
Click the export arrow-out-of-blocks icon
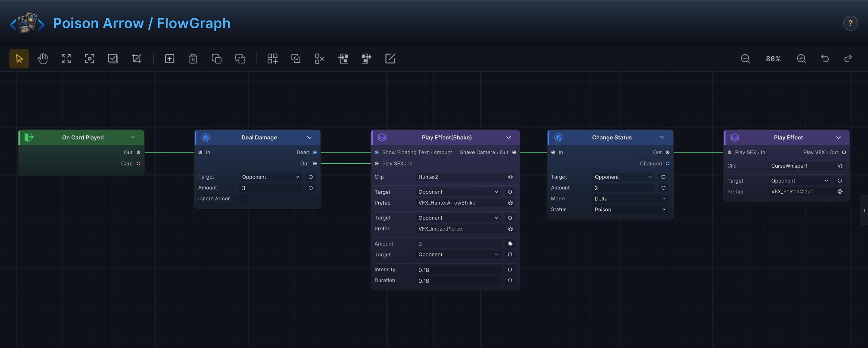366,59
